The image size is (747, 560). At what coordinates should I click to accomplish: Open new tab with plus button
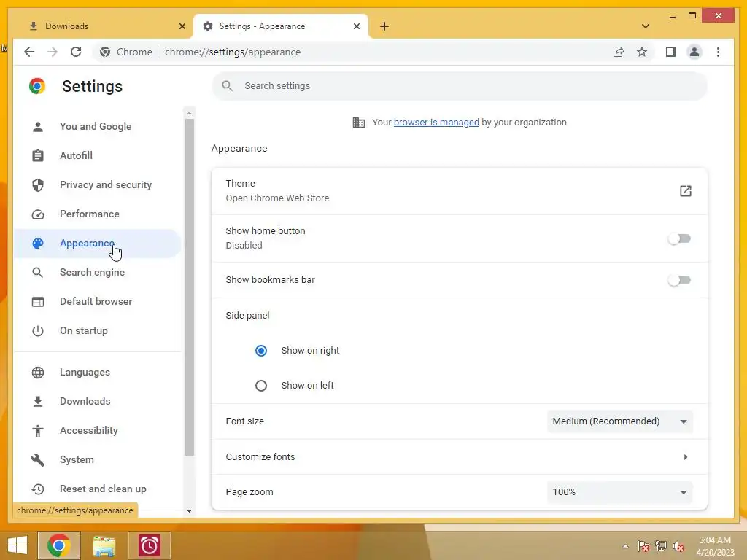tap(384, 26)
